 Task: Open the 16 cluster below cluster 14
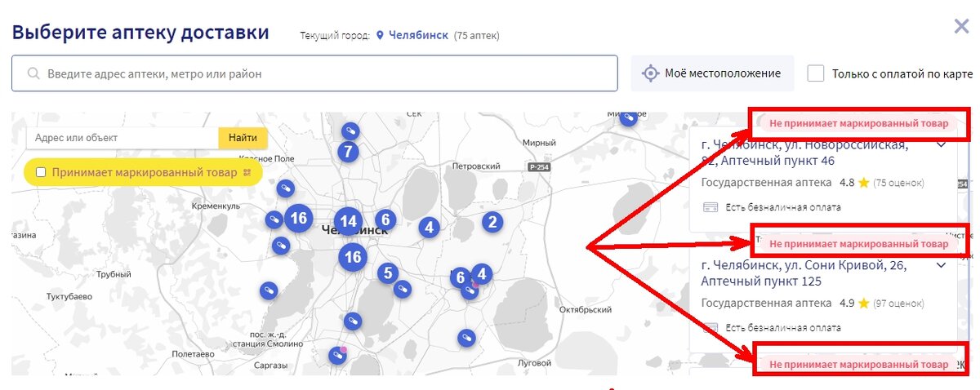(353, 257)
